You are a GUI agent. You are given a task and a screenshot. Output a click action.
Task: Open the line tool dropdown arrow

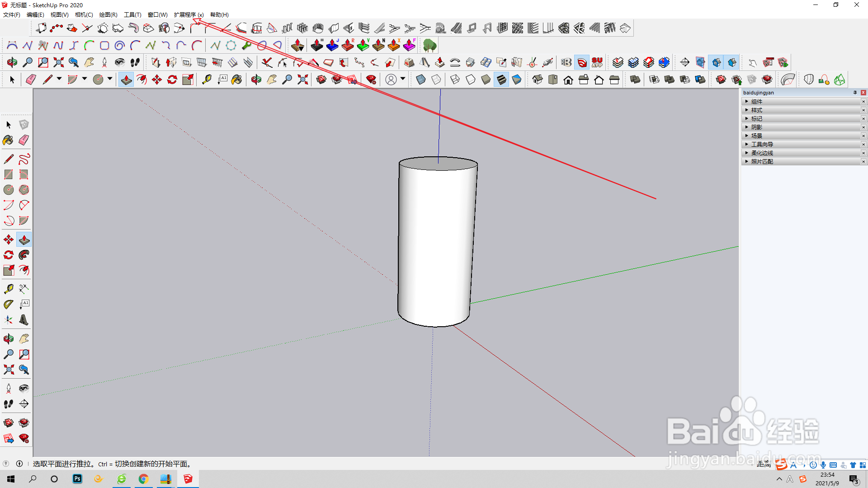coord(59,79)
